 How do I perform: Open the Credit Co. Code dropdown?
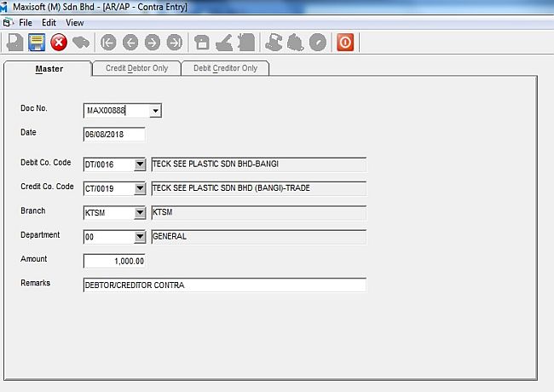click(x=140, y=188)
